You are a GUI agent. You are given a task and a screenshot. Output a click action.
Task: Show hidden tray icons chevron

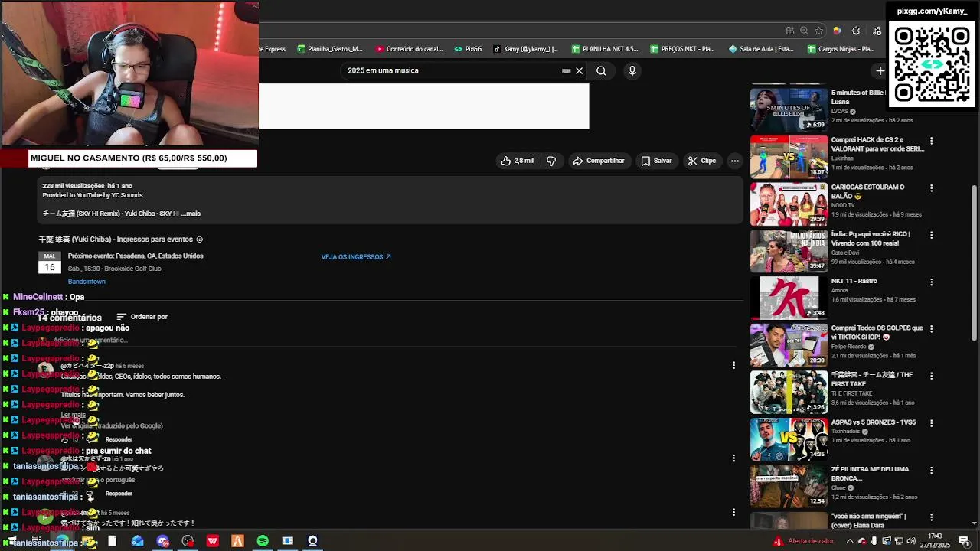click(849, 541)
